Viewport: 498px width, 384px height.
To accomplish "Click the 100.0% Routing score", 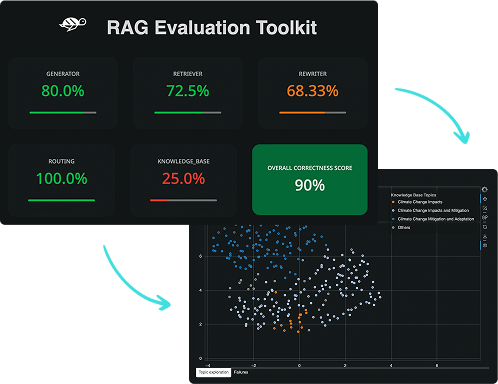I will (x=62, y=179).
